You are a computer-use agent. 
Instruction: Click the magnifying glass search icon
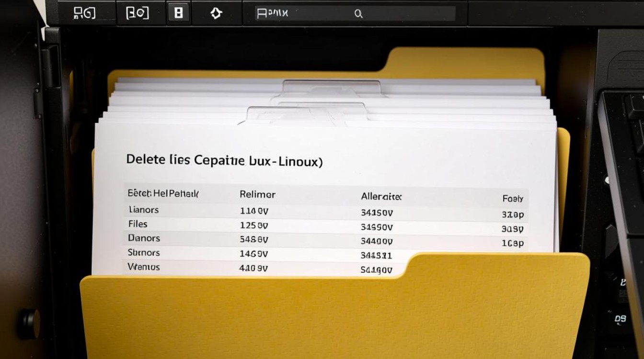coord(358,14)
